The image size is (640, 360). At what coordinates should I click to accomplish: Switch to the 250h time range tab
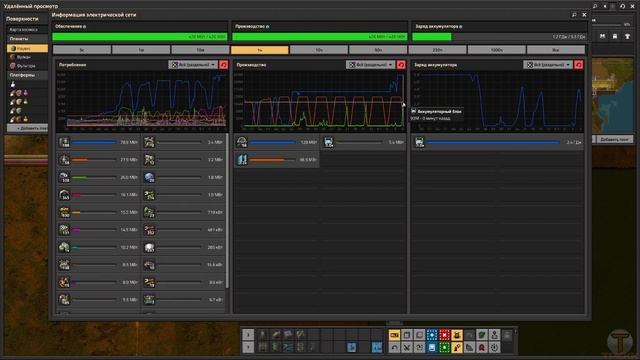click(x=437, y=50)
